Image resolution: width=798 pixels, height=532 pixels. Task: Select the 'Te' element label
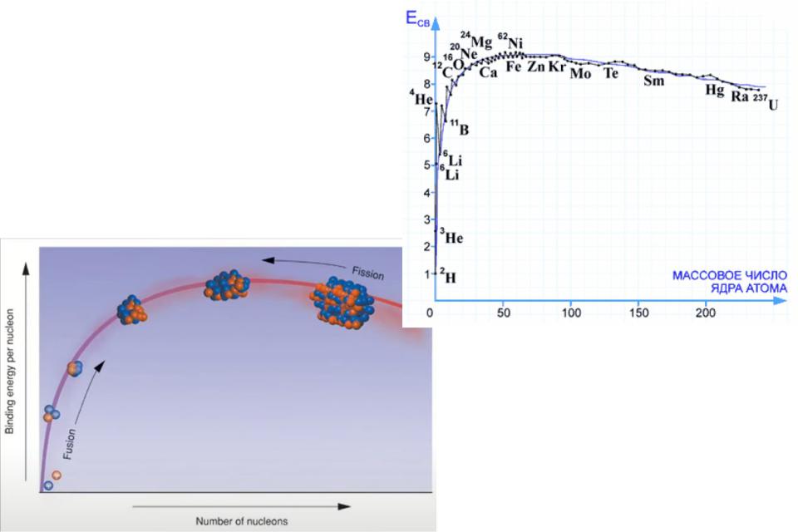click(x=611, y=73)
